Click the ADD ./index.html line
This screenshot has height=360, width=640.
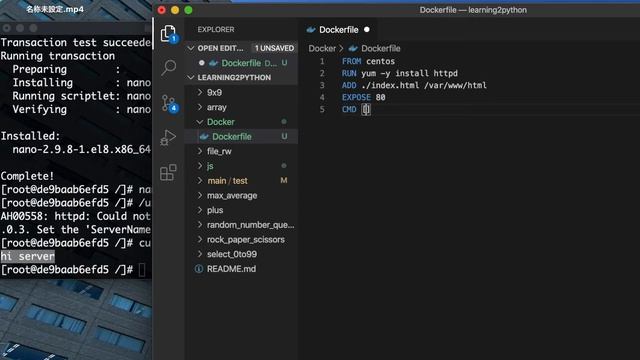(x=414, y=85)
